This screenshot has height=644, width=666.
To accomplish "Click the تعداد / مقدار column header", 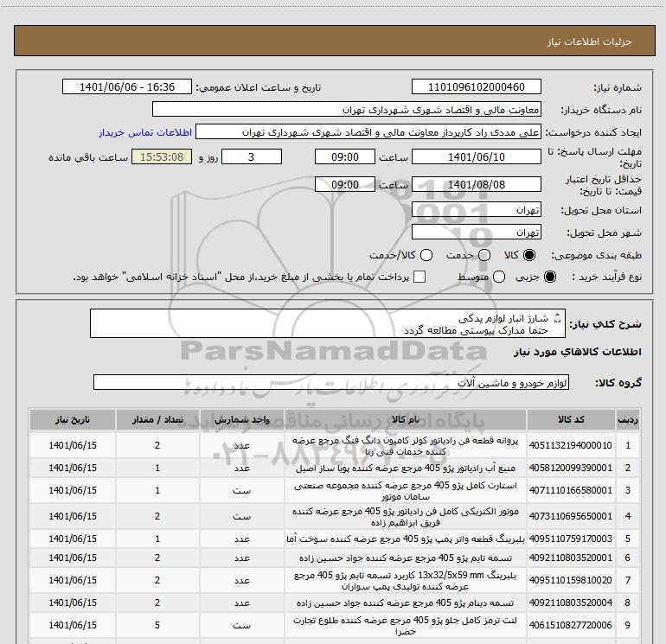I will [157, 420].
